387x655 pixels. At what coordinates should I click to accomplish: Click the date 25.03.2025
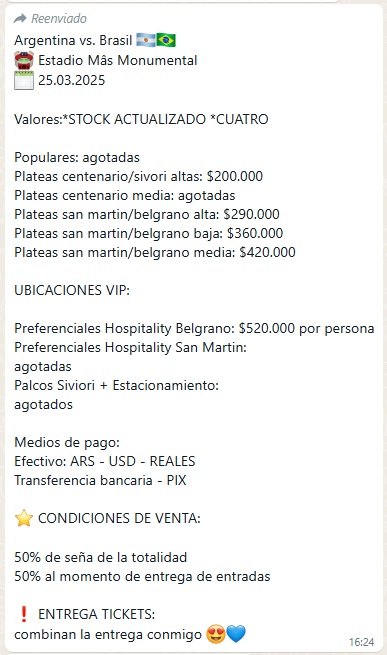click(71, 80)
